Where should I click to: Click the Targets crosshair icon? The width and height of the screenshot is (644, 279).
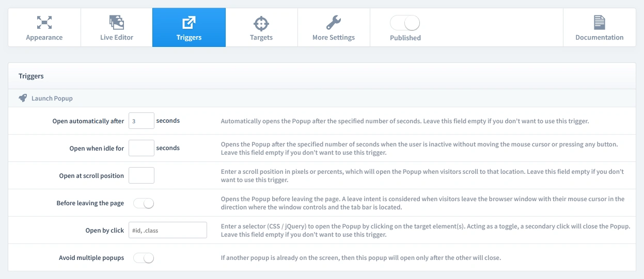pyautogui.click(x=261, y=23)
